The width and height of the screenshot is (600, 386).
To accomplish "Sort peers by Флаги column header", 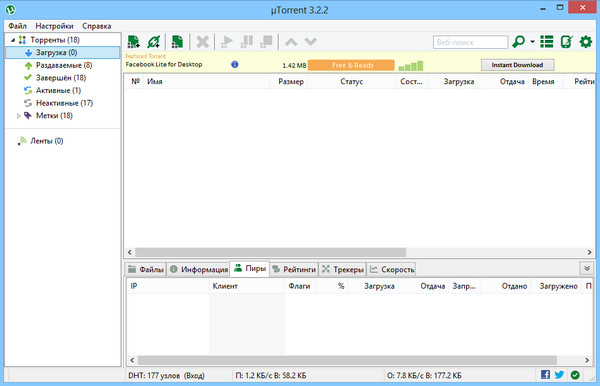I will point(300,286).
